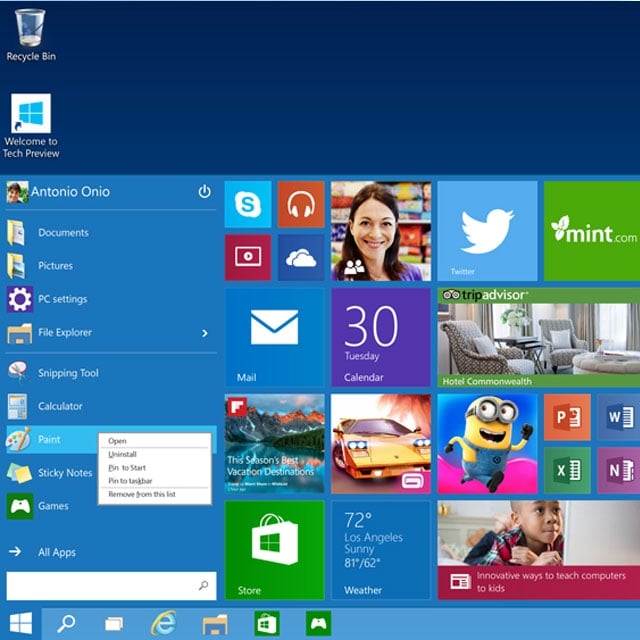Expand the File Explorer submenu arrow
The image size is (640, 640).
tap(204, 333)
